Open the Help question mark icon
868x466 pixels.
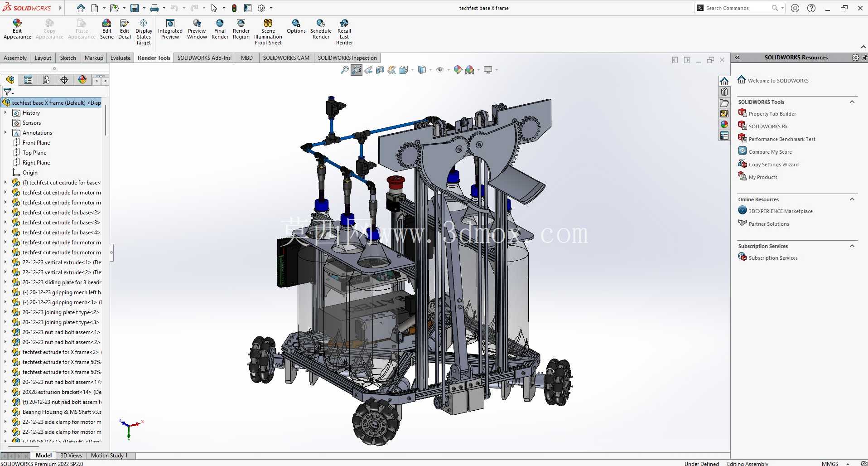coord(811,8)
